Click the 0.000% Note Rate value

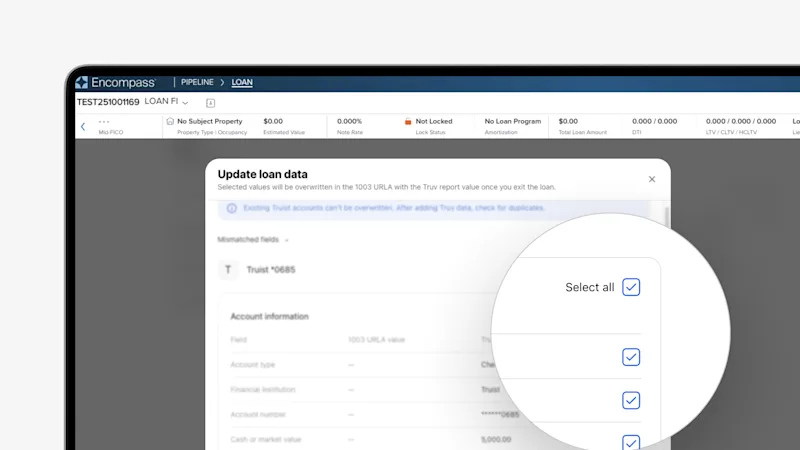(x=349, y=121)
